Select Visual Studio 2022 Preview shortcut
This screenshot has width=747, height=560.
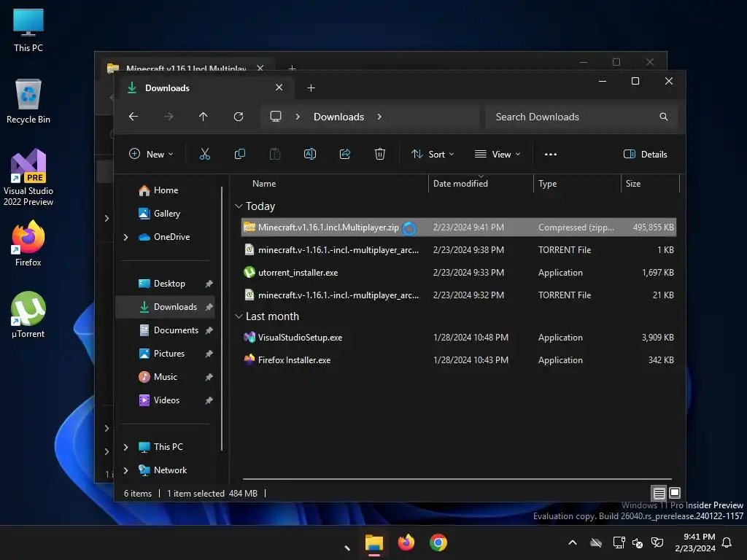click(x=28, y=178)
